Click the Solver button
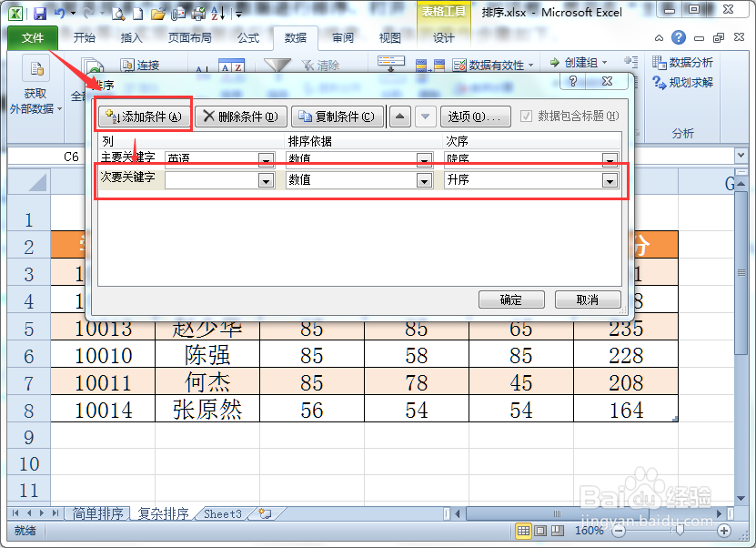The image size is (756, 548). [682, 83]
